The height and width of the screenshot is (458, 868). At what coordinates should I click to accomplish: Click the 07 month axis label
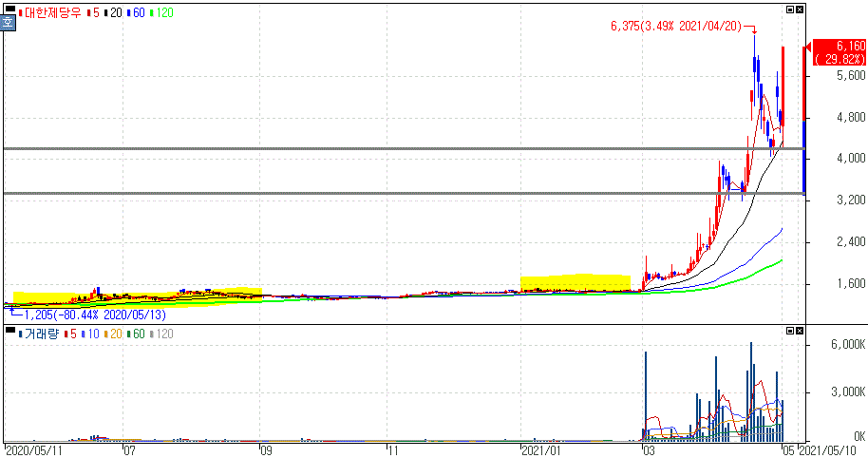[129, 450]
